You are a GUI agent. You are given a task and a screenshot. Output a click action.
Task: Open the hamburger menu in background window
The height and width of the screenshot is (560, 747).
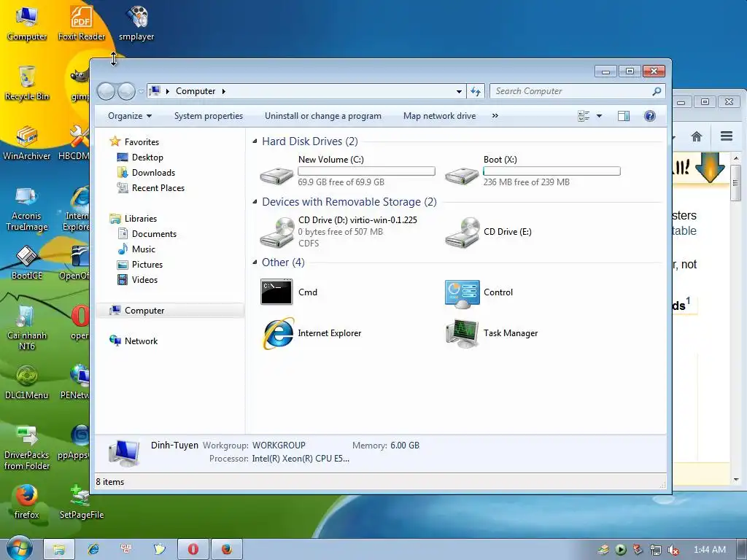(x=727, y=136)
